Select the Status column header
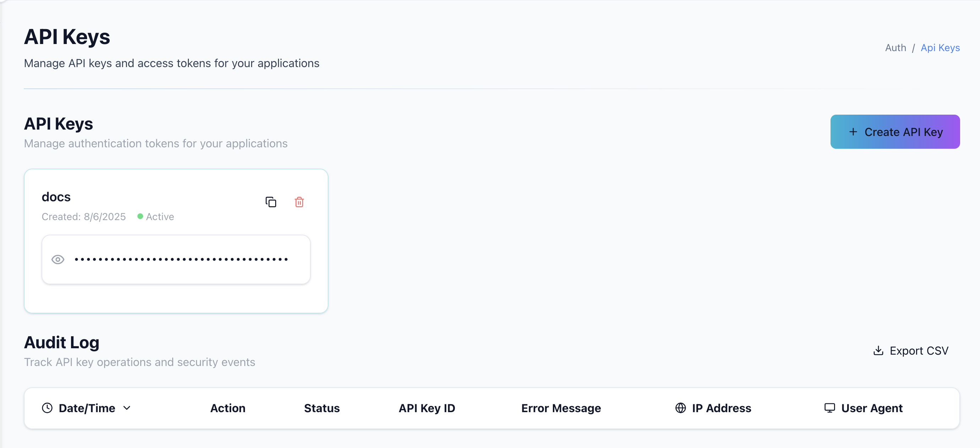 click(x=322, y=408)
